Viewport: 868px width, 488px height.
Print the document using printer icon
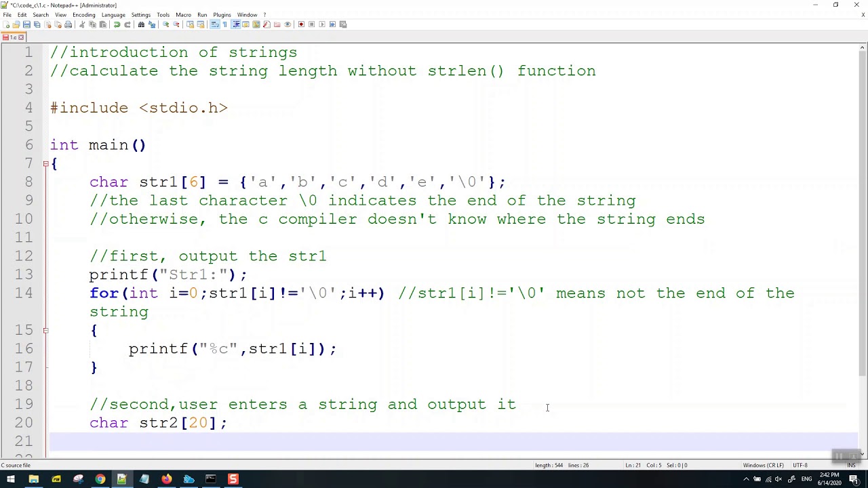(68, 24)
